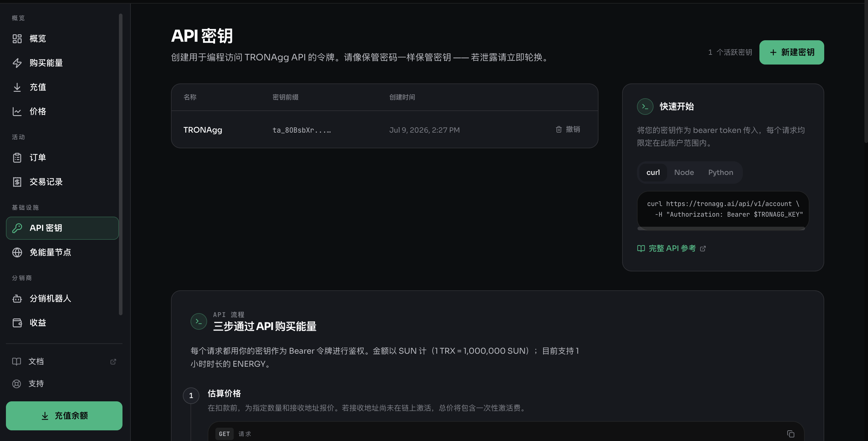Click the 密钥前缀 column header
The image size is (868, 441).
pos(285,97)
